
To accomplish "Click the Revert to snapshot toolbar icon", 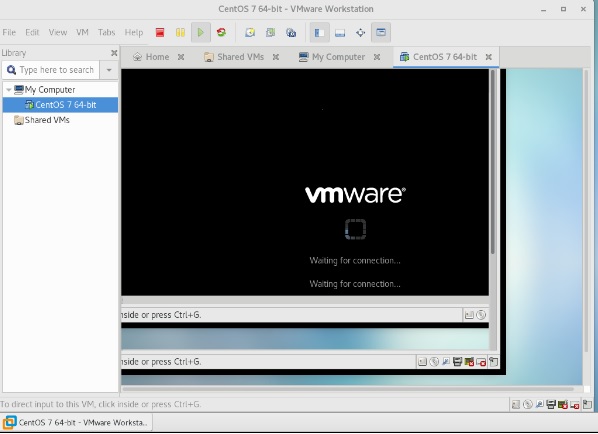I will (270, 32).
